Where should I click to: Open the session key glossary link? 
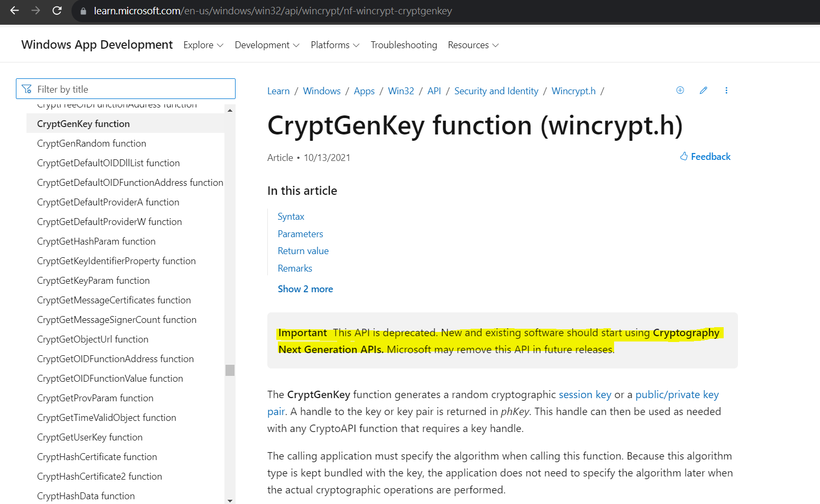tap(585, 394)
